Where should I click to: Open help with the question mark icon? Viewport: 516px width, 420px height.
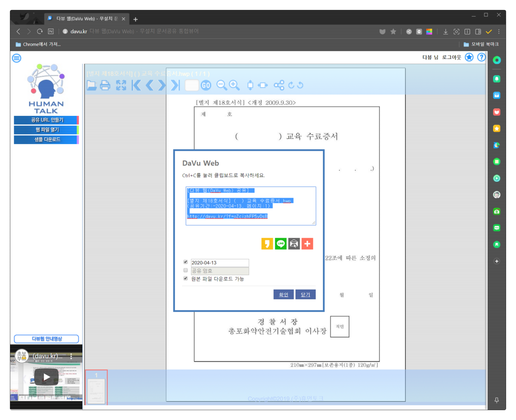[481, 57]
